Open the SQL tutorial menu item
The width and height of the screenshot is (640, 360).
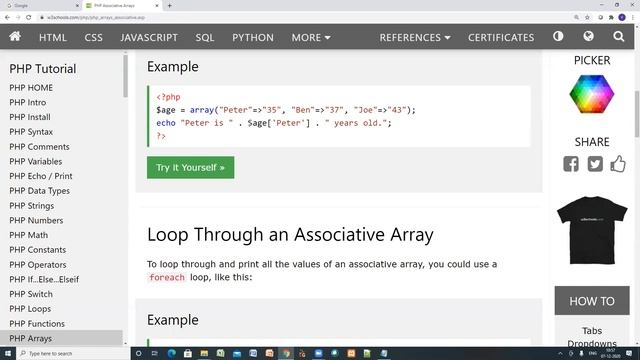[204, 38]
